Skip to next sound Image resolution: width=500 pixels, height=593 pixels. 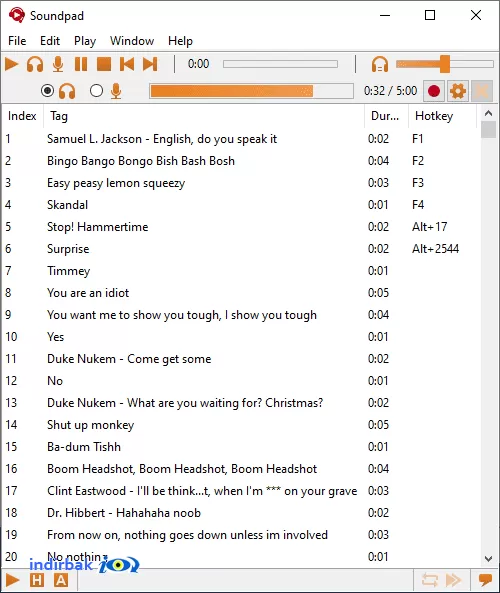click(x=150, y=64)
